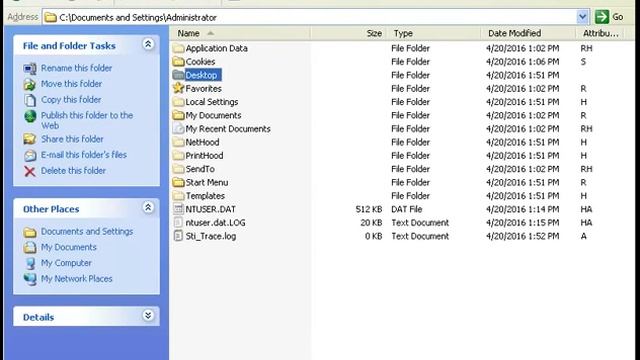Screen dimensions: 640x360
Task: Select the ntuser.dat.LOG file name
Action: pos(215,222)
